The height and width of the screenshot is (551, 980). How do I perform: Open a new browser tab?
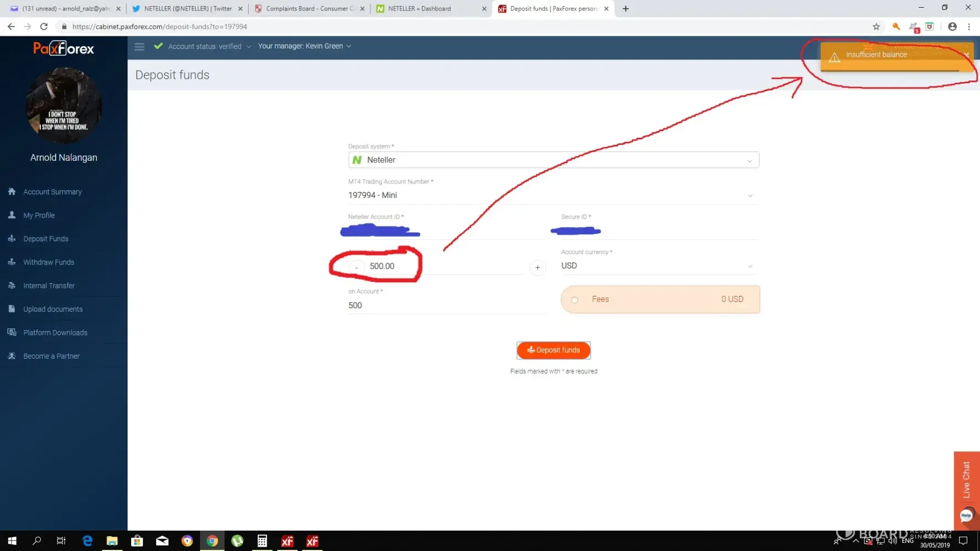point(626,9)
